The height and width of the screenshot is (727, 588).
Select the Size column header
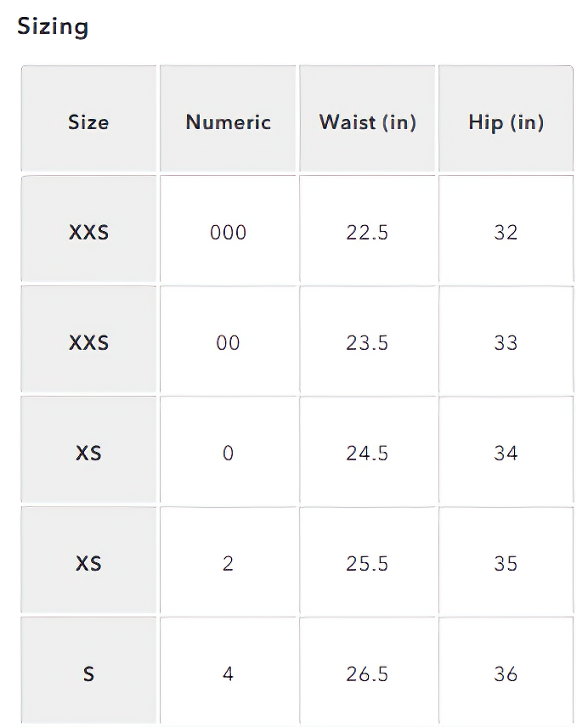coord(88,122)
